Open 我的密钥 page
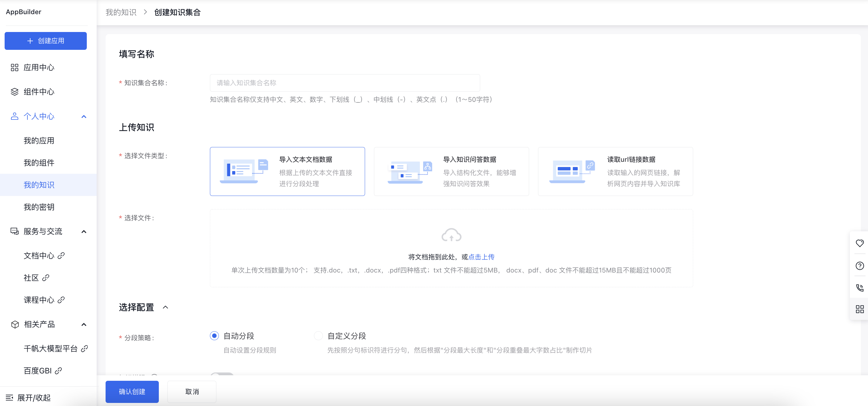868x406 pixels. click(x=39, y=207)
